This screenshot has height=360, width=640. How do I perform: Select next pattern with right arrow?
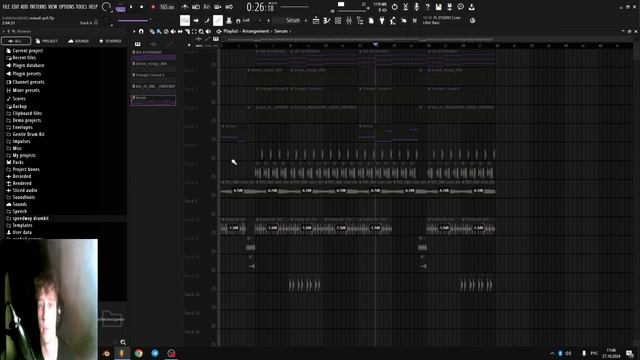coord(268,20)
